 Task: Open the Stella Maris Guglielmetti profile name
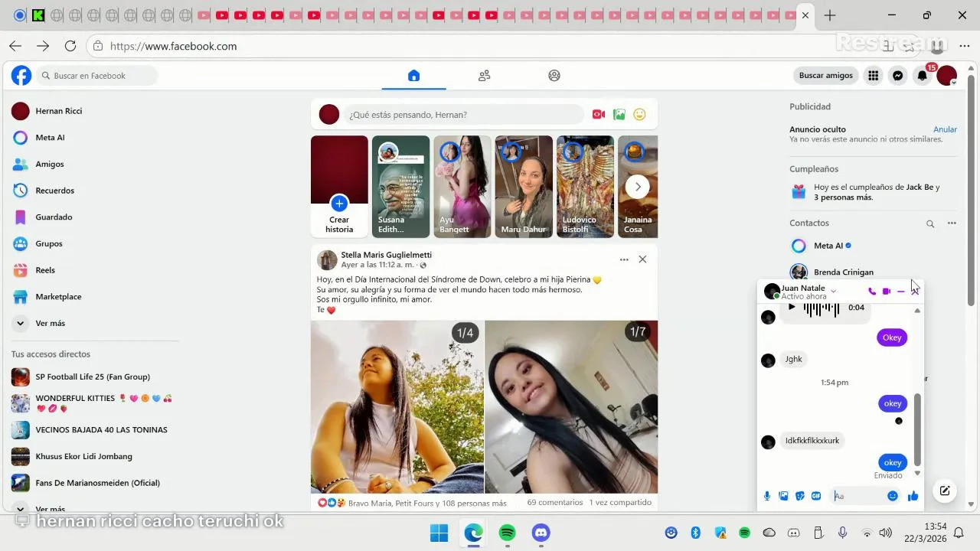[387, 255]
